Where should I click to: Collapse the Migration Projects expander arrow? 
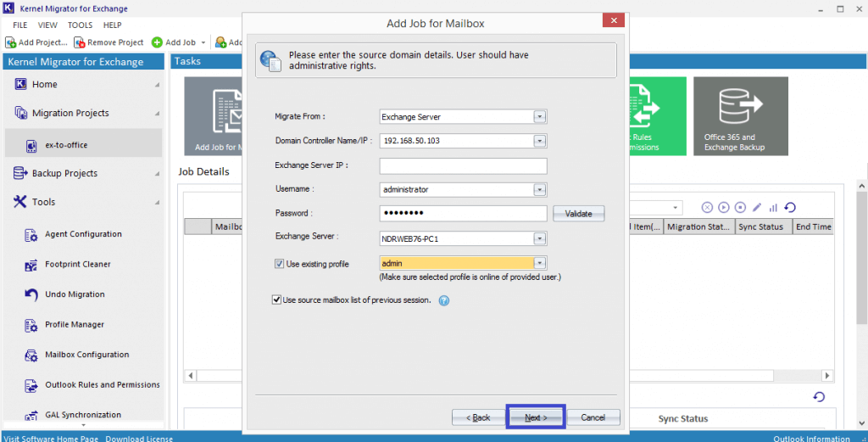tap(157, 114)
